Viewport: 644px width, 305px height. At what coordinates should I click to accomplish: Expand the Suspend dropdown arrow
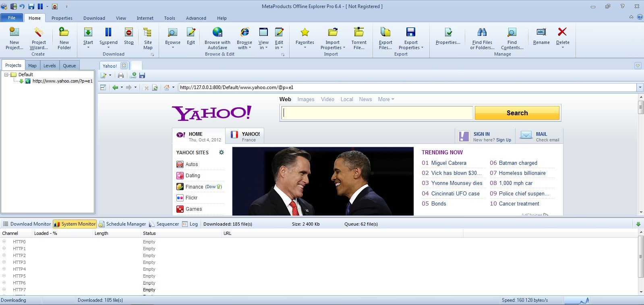[108, 48]
